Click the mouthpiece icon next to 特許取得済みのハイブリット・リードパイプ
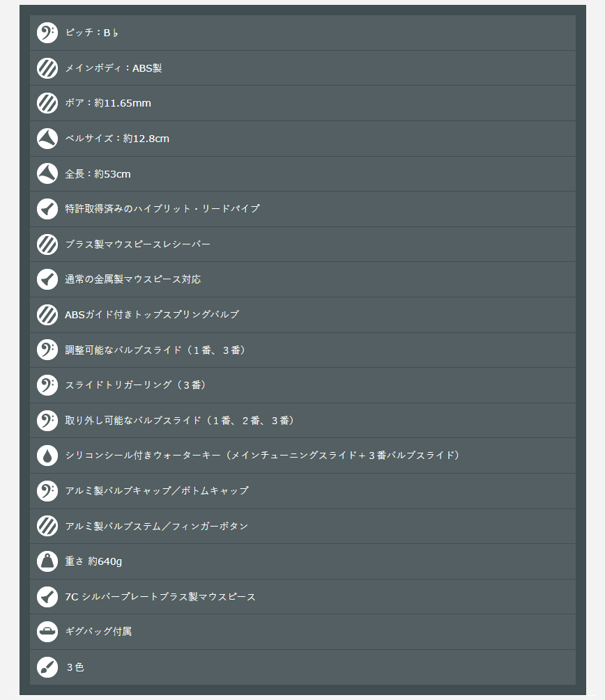The width and height of the screenshot is (605, 700). [47, 209]
